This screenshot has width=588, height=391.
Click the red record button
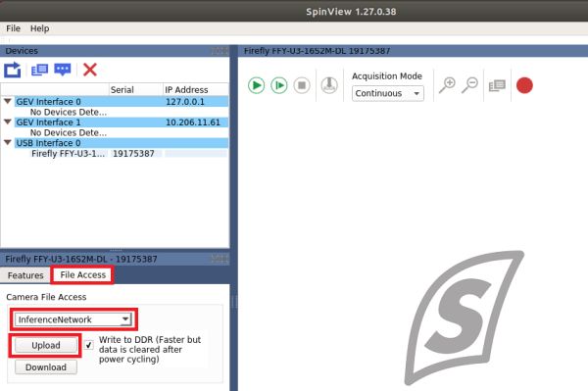pos(524,85)
